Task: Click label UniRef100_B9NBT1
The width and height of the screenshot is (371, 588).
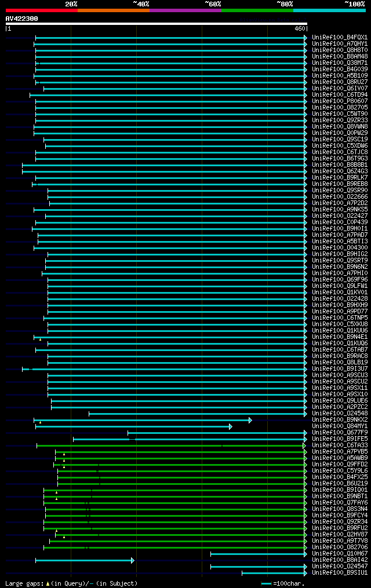Action: click(x=340, y=496)
